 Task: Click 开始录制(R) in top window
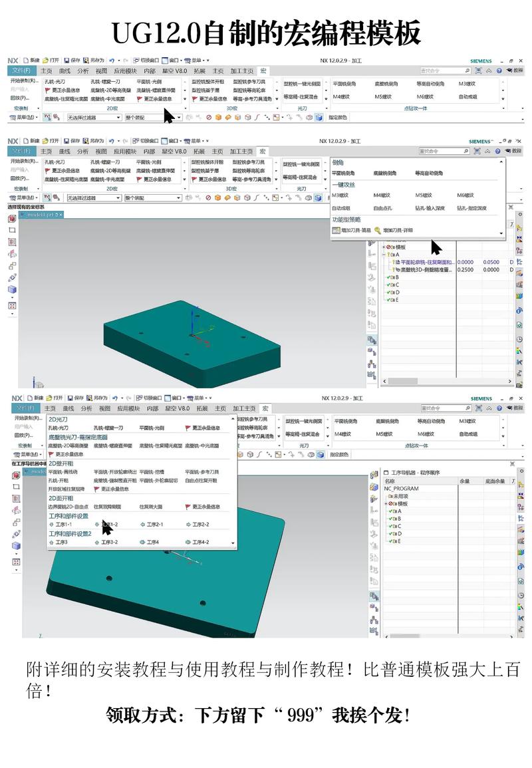point(23,80)
